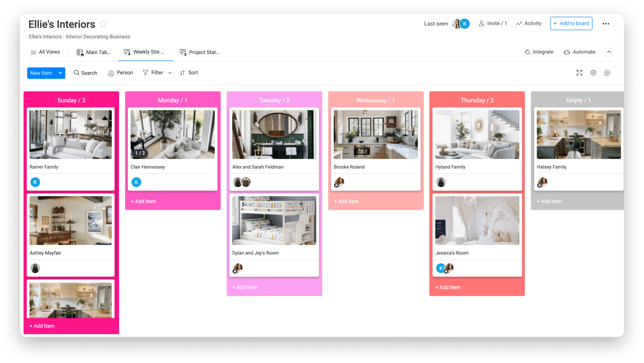The image size is (644, 363).
Task: Open the Ashley Mayfair photo thumbnail
Action: 71,221
